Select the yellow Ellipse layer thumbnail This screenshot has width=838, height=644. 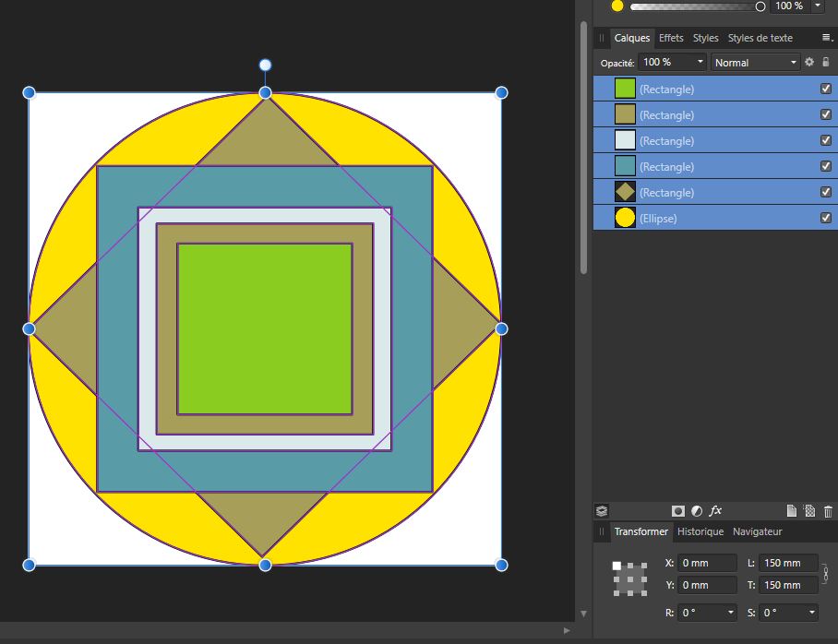[625, 218]
